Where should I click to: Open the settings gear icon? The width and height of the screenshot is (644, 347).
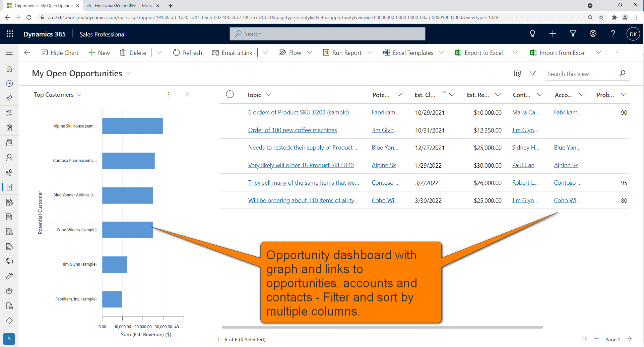pyautogui.click(x=593, y=34)
